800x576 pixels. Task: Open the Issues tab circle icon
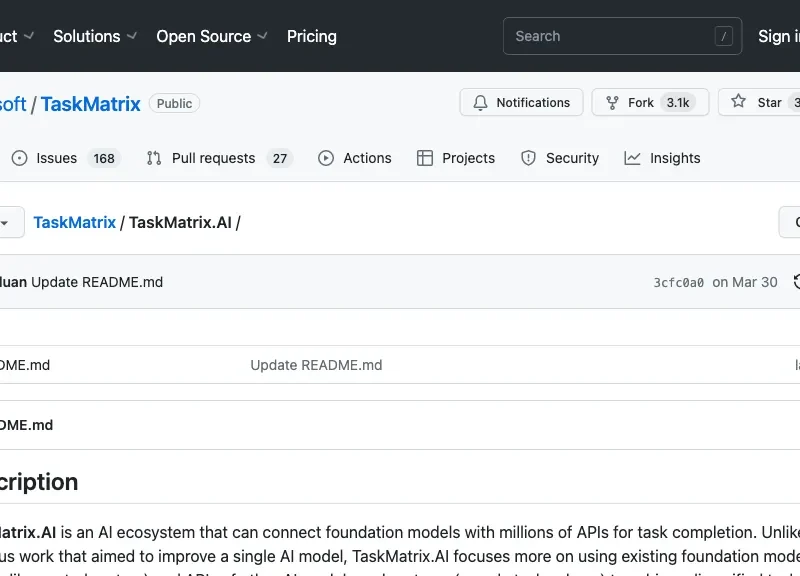point(19,158)
